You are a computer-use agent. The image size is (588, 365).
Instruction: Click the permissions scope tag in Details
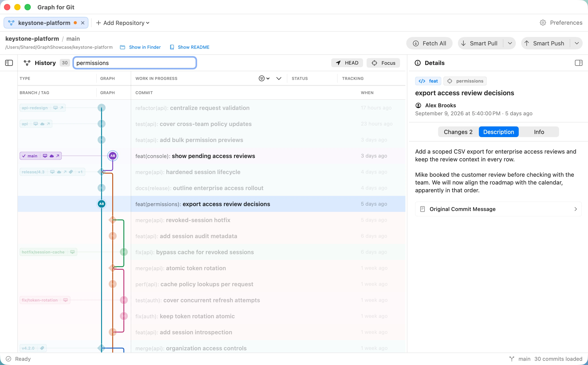point(465,81)
